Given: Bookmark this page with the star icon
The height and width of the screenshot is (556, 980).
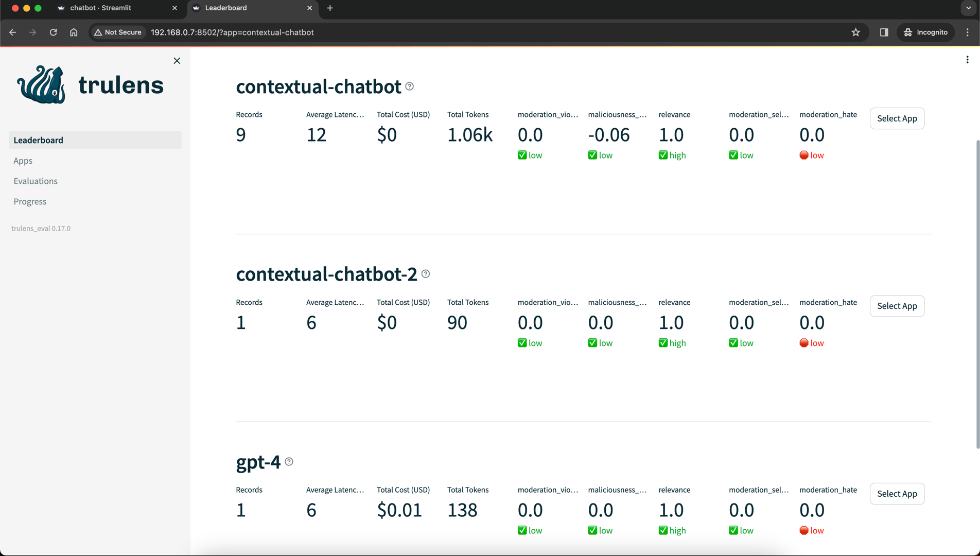Looking at the screenshot, I should coord(855,32).
